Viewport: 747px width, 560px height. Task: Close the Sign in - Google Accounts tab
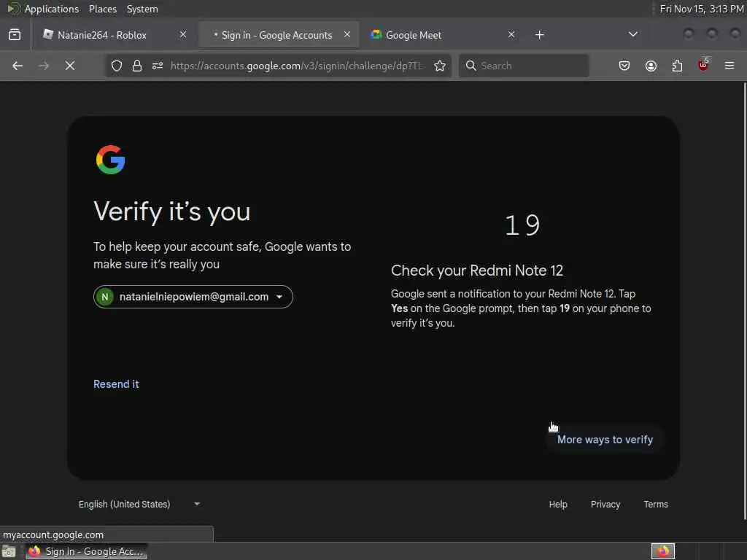347,34
